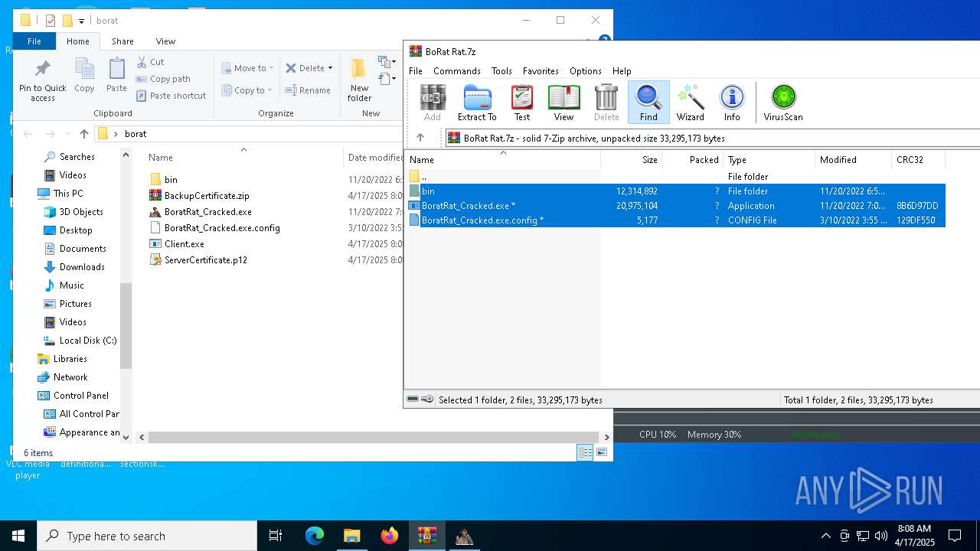Click the Windows Start button
Viewport: 980px width, 551px height.
pos(18,536)
